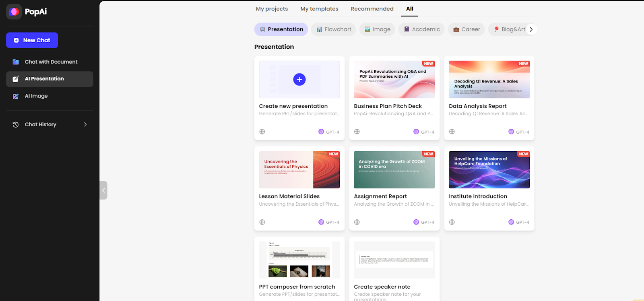Open Chat with Document
This screenshot has width=644, height=301.
pyautogui.click(x=50, y=62)
